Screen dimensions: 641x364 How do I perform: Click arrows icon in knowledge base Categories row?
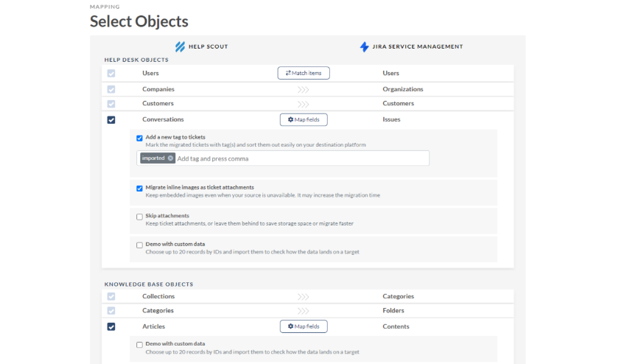coord(303,311)
